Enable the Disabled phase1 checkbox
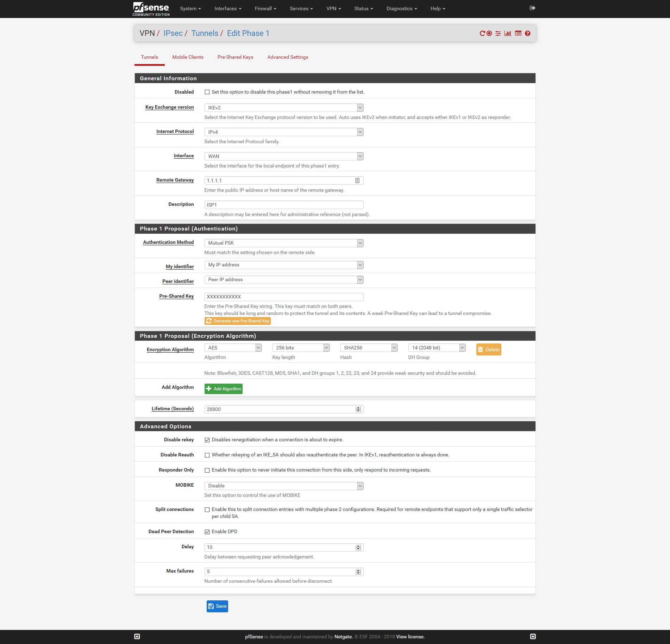 [207, 92]
